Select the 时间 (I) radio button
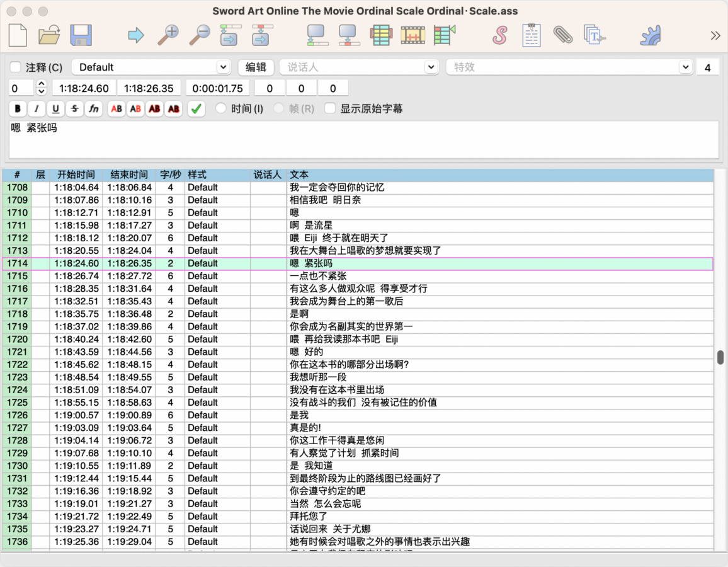Image resolution: width=728 pixels, height=567 pixels. [x=221, y=108]
